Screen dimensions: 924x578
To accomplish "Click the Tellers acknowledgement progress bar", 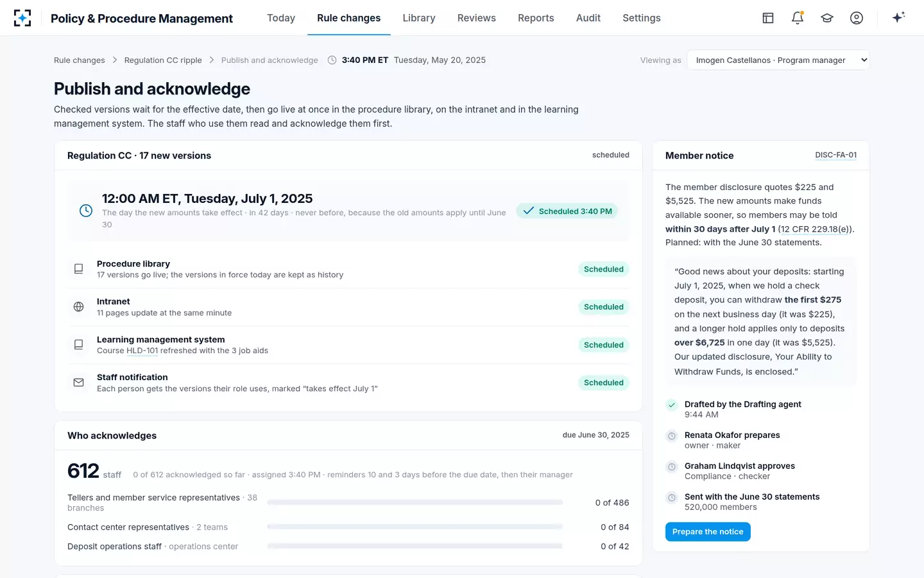I will click(415, 503).
